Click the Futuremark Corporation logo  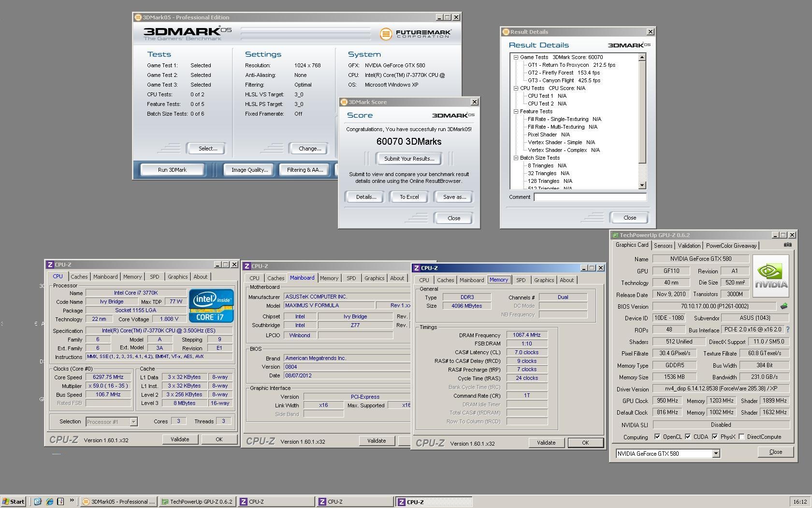point(416,34)
